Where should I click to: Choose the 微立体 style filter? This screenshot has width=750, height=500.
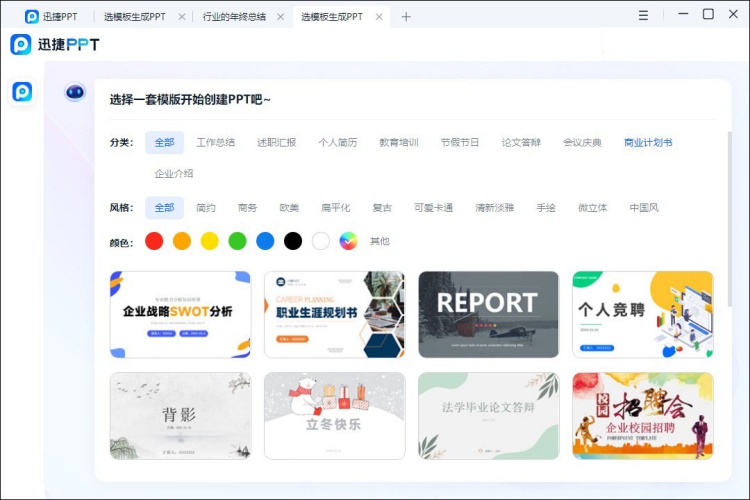pyautogui.click(x=593, y=208)
